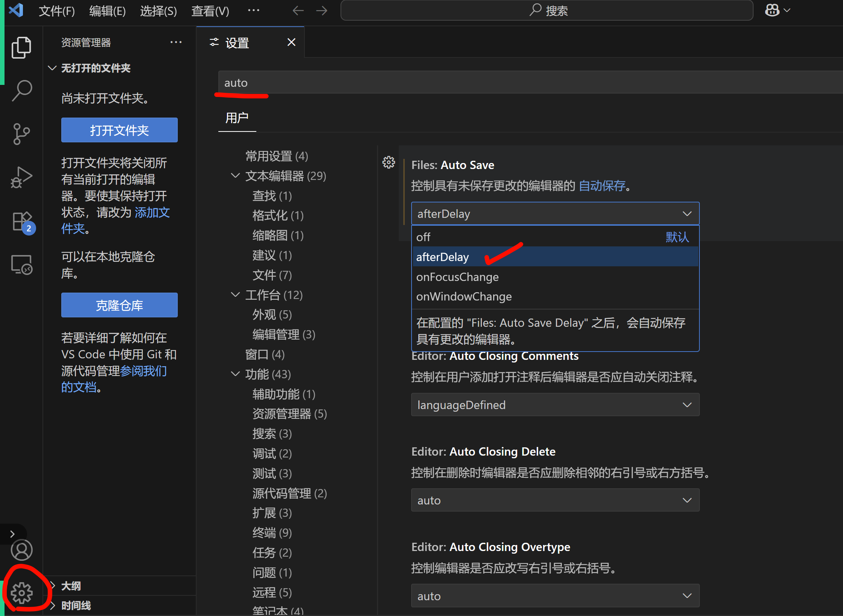This screenshot has width=843, height=616.
Task: Open the Manage gear icon at bottom left
Action: click(x=21, y=593)
